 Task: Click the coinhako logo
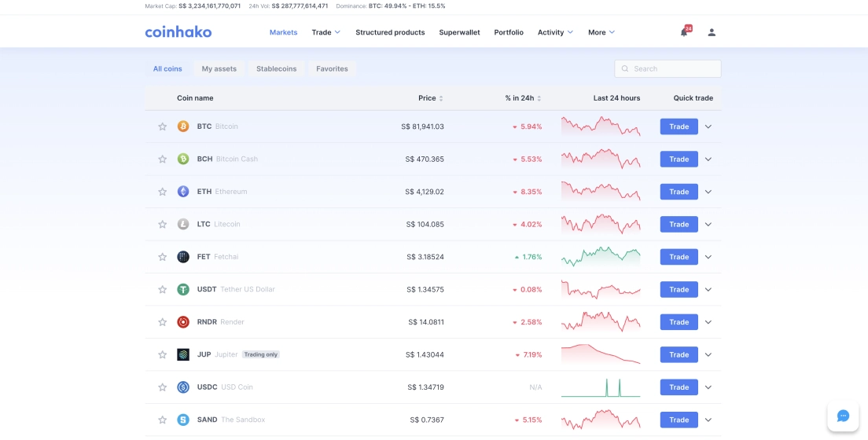[178, 32]
